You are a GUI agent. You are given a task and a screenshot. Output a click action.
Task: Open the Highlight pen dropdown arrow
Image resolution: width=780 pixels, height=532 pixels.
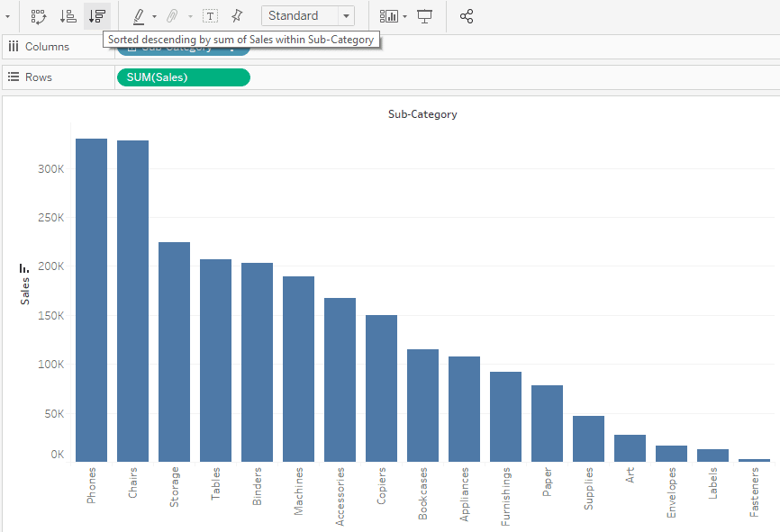154,16
